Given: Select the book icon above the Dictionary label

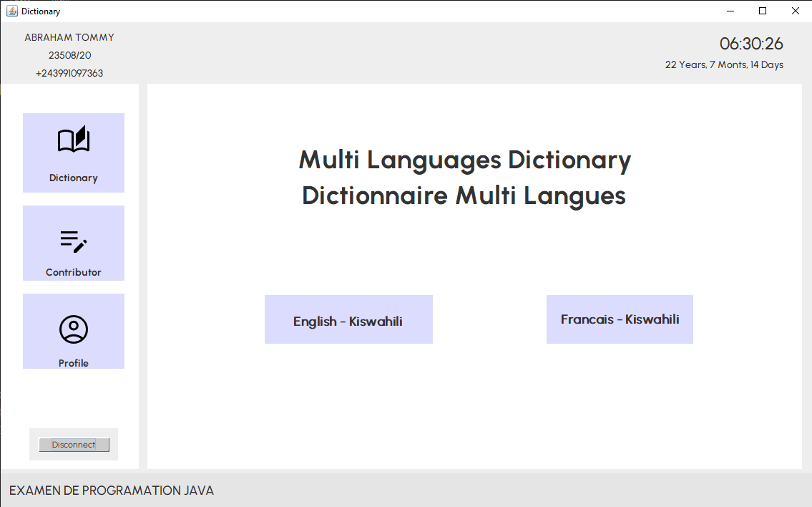Looking at the screenshot, I should click(73, 137).
